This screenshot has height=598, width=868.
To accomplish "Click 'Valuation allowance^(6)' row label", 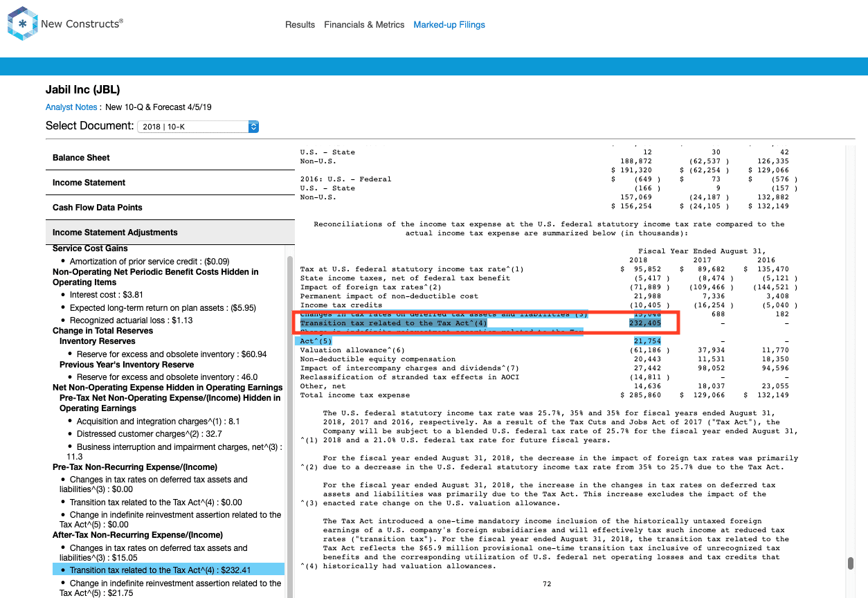I will tap(352, 350).
